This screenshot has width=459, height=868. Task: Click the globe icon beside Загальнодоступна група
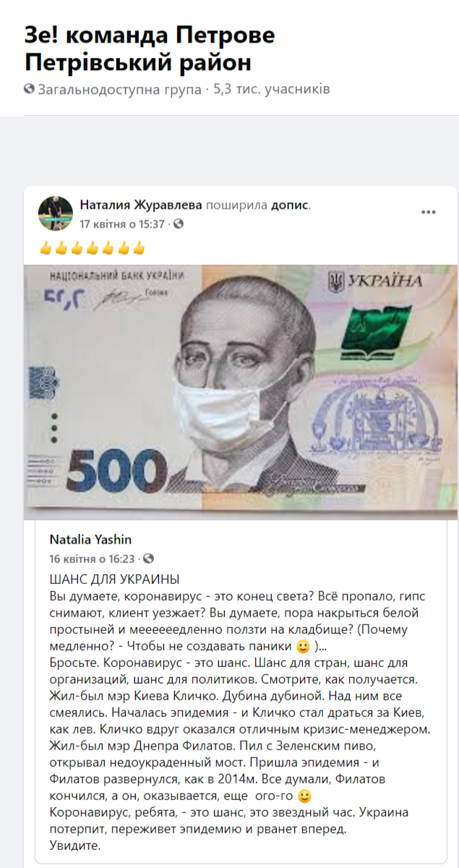(29, 90)
